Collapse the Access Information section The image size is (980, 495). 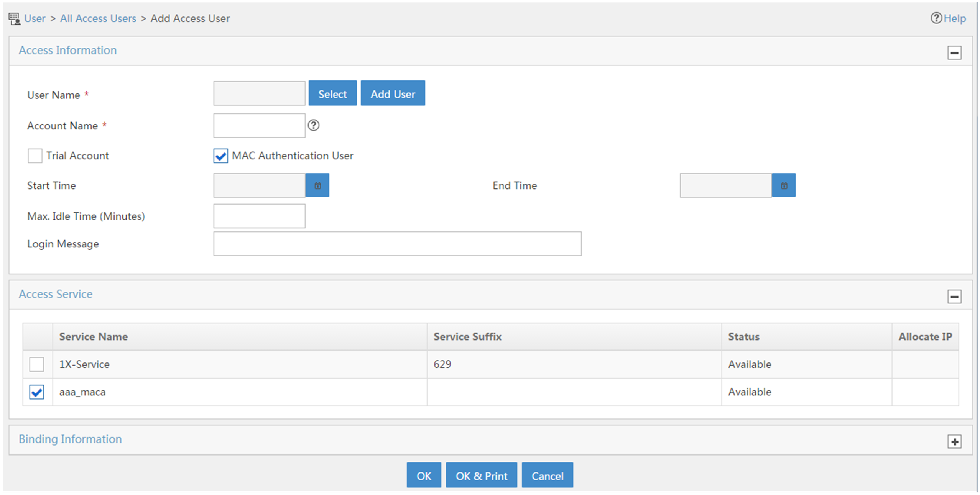(954, 52)
